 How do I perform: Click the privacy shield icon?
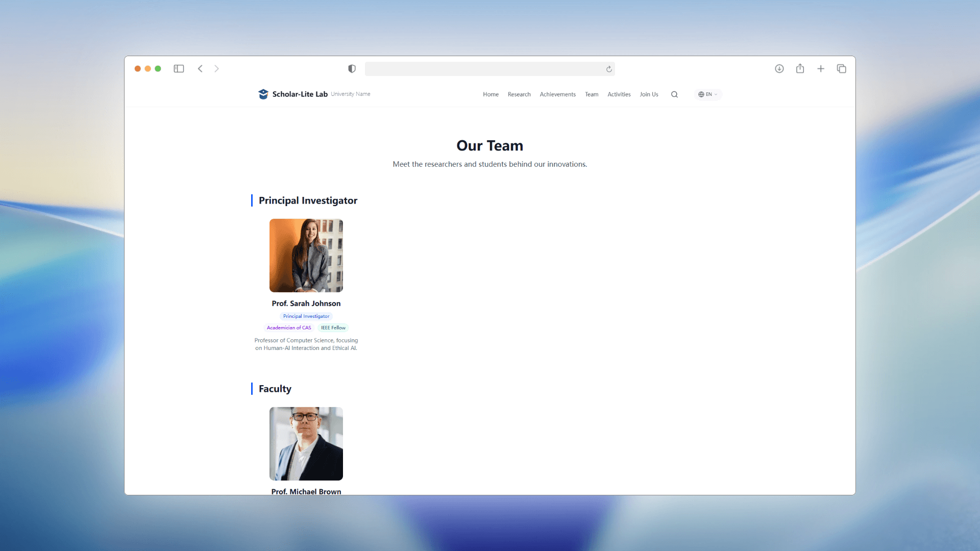point(352,68)
